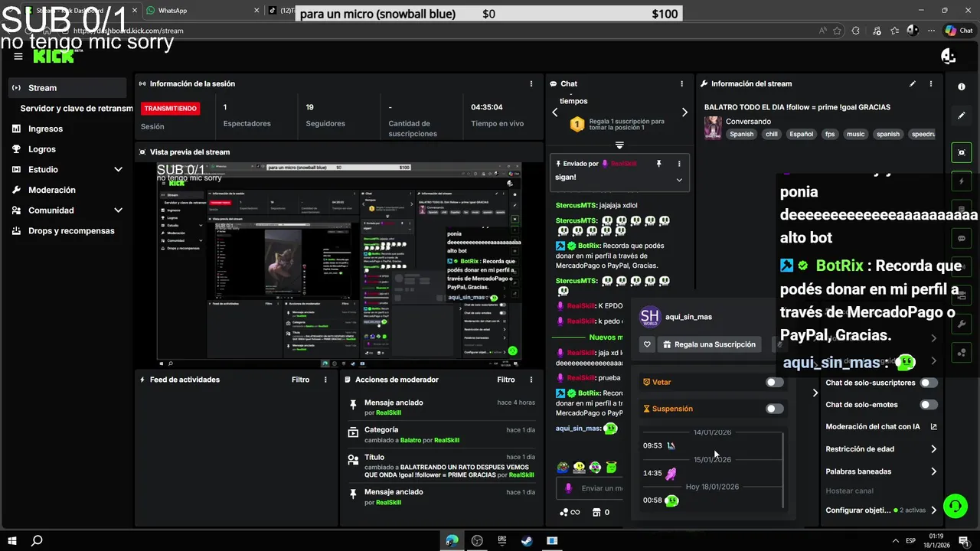Image resolution: width=980 pixels, height=551 pixels.
Task: Collapse the user card using the side arrow
Action: point(815,393)
